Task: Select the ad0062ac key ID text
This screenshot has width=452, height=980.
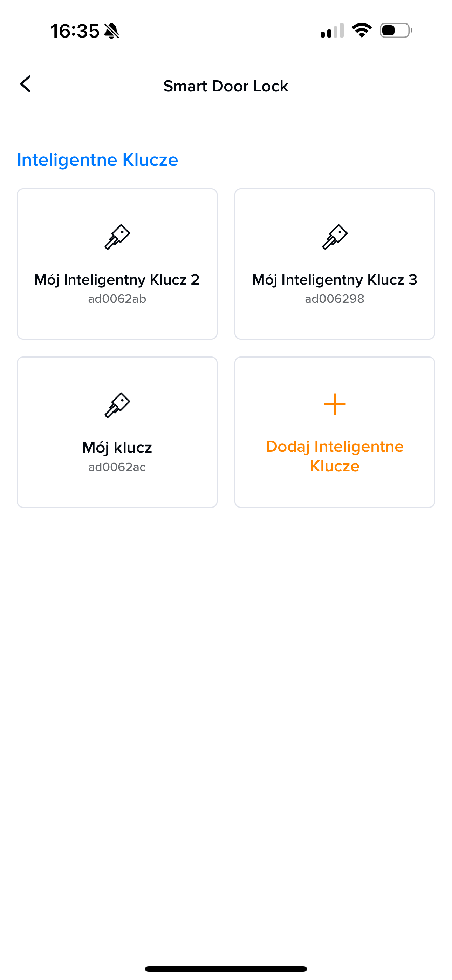Action: [x=117, y=467]
